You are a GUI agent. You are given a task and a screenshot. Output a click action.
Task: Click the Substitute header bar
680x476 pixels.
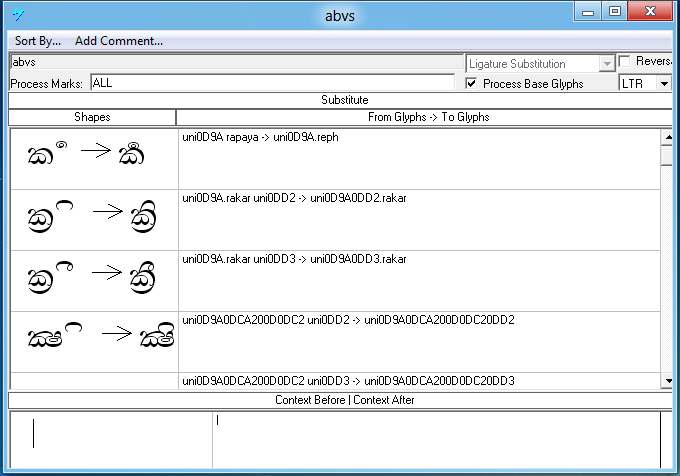point(340,100)
